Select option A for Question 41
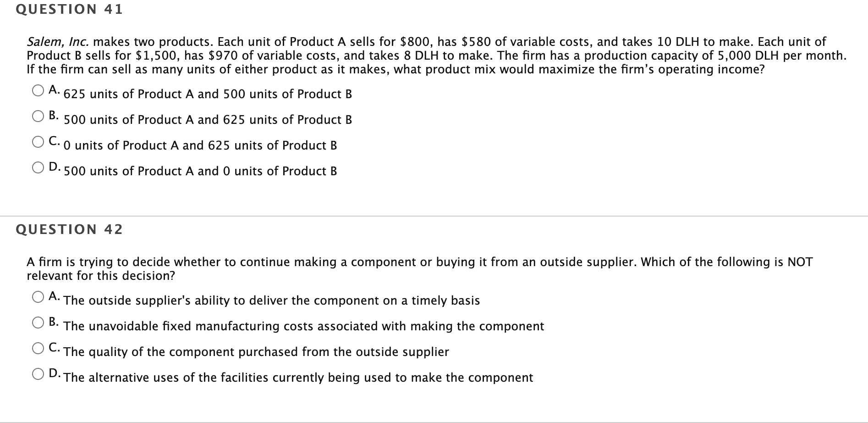This screenshot has height=423, width=868. coord(38,89)
